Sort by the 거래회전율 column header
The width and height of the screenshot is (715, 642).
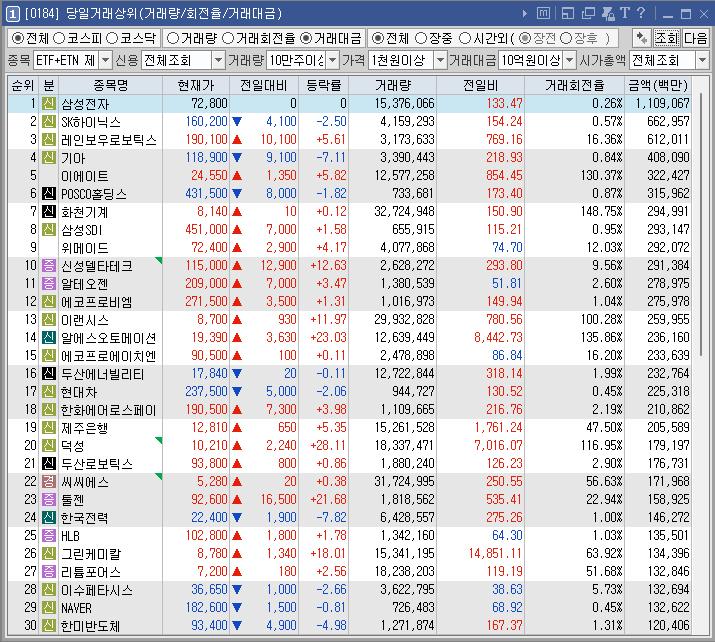(x=575, y=85)
